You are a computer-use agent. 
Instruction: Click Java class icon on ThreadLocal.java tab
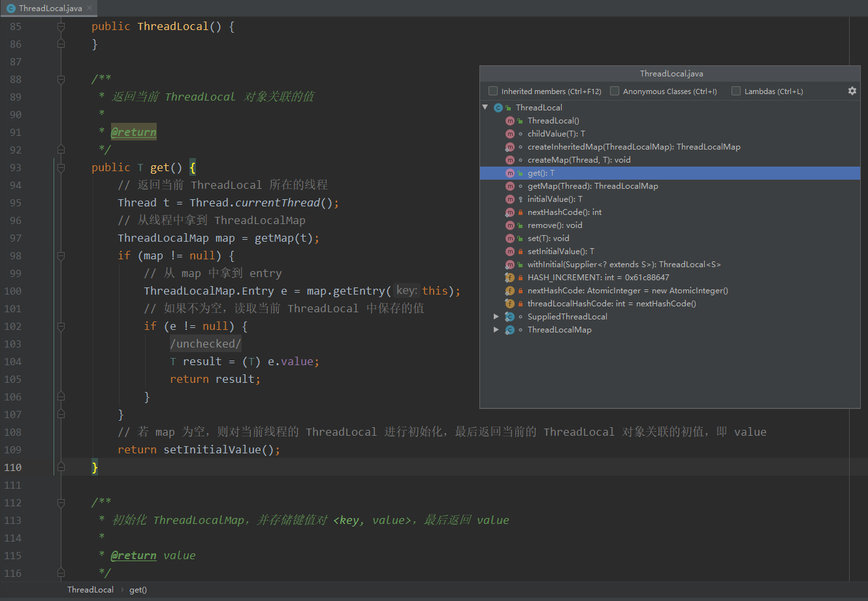10,8
